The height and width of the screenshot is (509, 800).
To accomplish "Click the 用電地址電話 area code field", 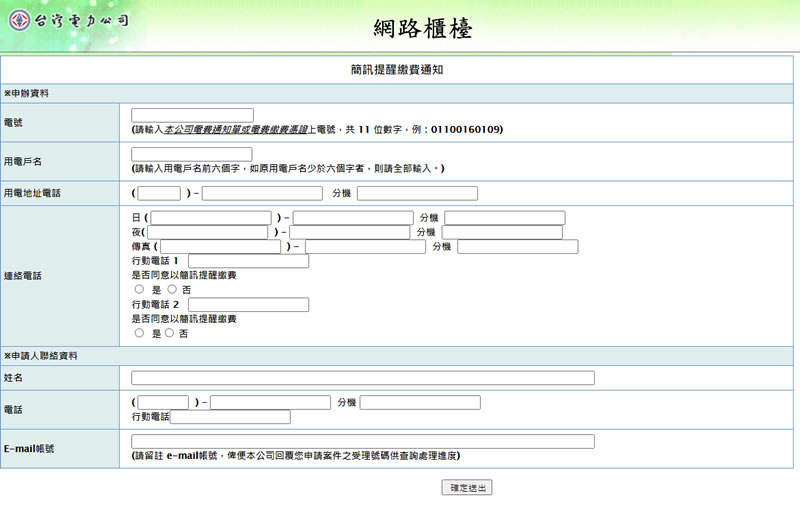I will pos(159,193).
